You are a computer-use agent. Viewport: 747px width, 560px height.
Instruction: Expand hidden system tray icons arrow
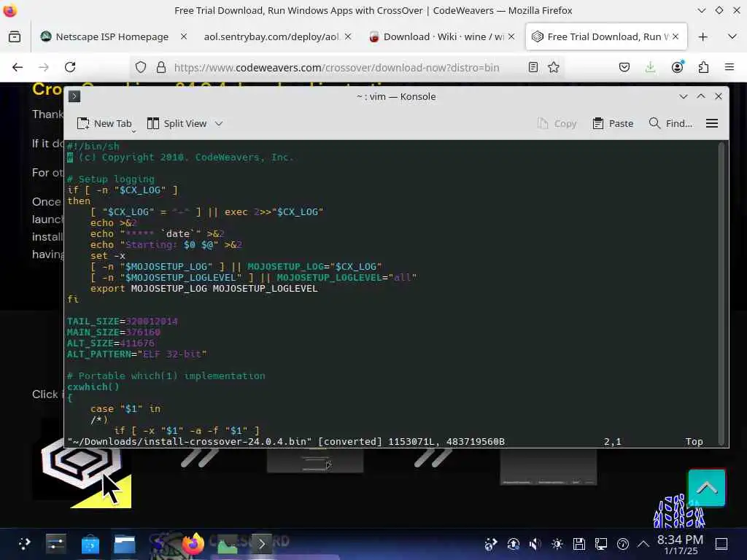[x=643, y=544]
